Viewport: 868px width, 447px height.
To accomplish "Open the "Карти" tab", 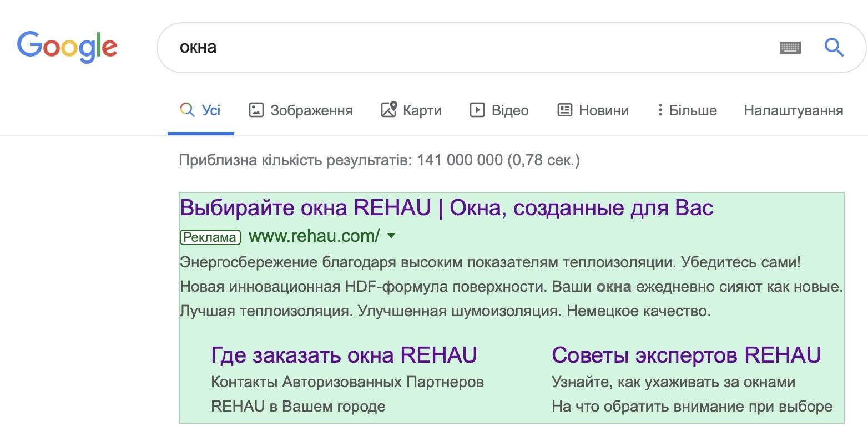I will point(411,110).
